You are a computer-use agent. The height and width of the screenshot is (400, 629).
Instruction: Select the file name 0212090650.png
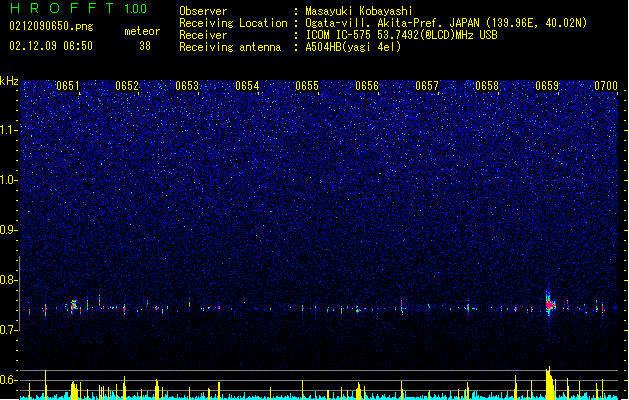(51, 26)
